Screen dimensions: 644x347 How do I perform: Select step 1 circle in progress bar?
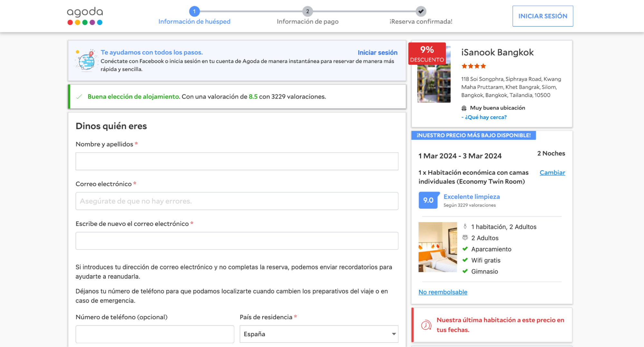(194, 11)
